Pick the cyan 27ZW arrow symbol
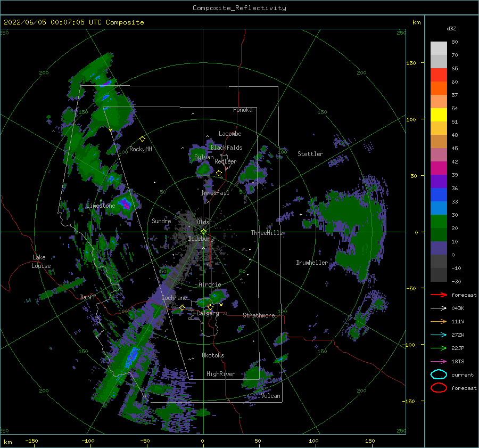 439,335
